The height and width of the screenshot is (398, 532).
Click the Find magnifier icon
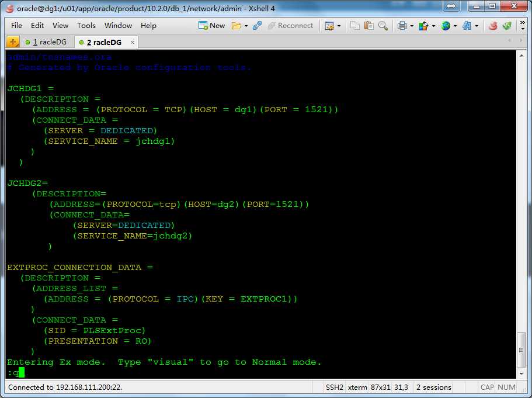(383, 26)
